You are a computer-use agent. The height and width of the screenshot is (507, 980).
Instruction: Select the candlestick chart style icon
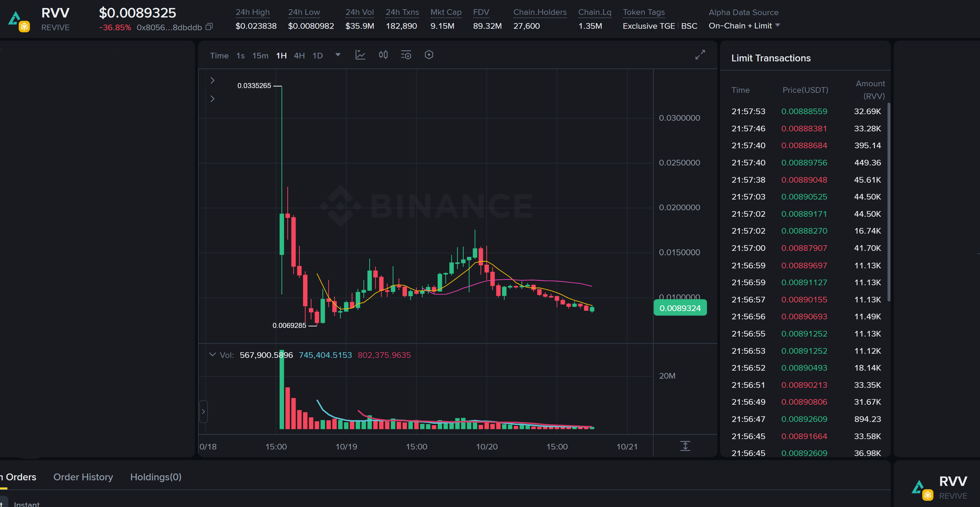pyautogui.click(x=383, y=55)
